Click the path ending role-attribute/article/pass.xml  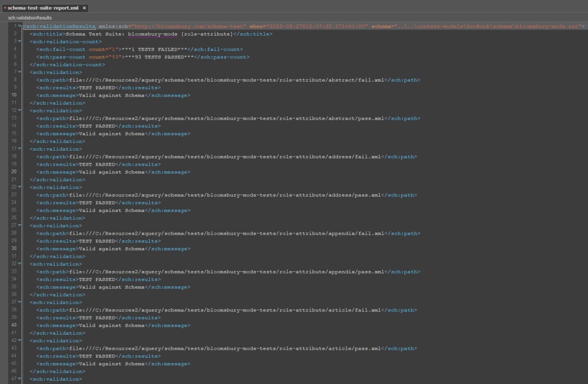click(225, 348)
